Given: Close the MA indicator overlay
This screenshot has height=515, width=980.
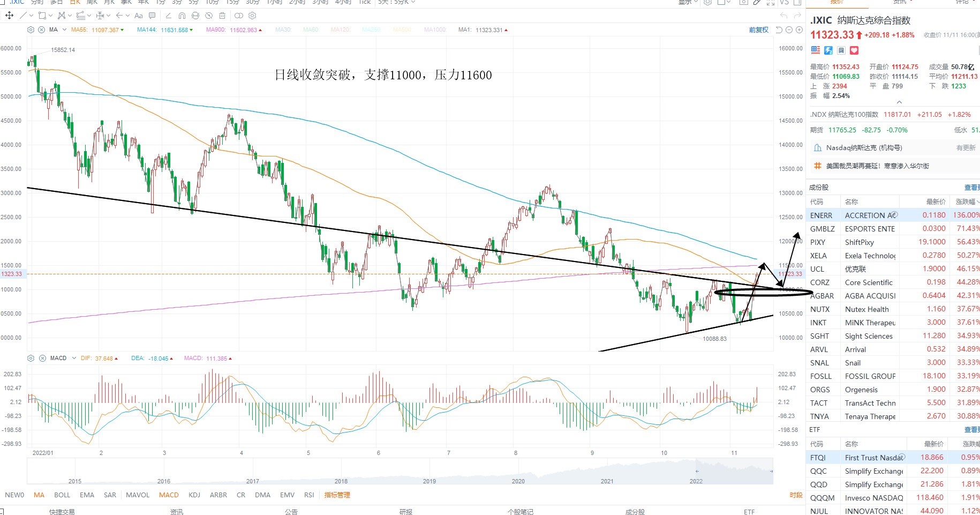Looking at the screenshot, I should (41, 30).
